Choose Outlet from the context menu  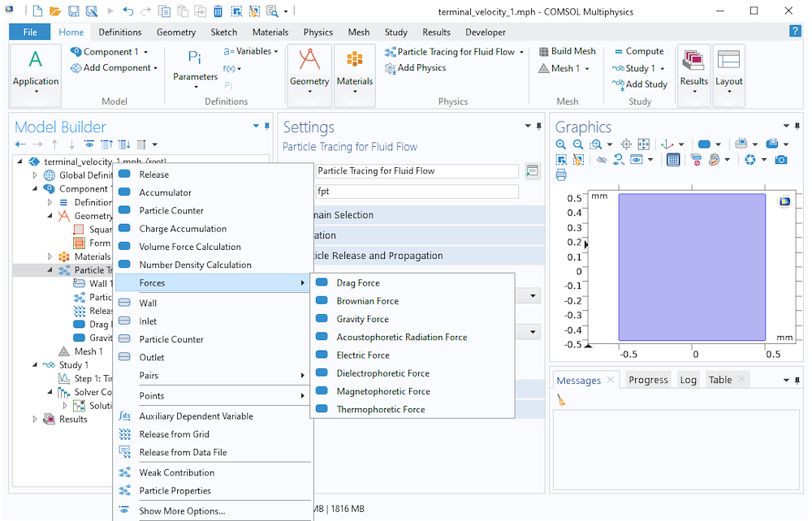(213, 358)
